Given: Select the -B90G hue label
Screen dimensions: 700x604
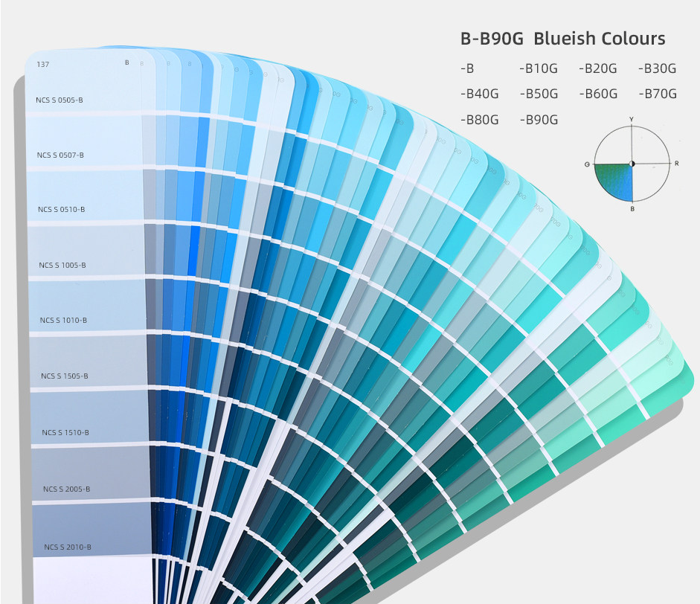Looking at the screenshot, I should 539,120.
